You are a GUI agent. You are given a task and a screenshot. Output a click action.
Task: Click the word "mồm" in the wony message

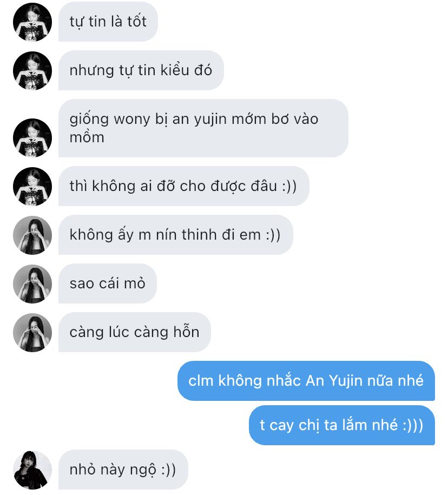coord(87,137)
